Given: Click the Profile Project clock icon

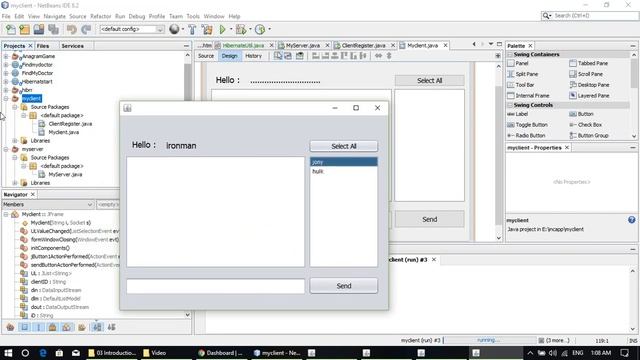Looking at the screenshot, I should click(x=260, y=29).
